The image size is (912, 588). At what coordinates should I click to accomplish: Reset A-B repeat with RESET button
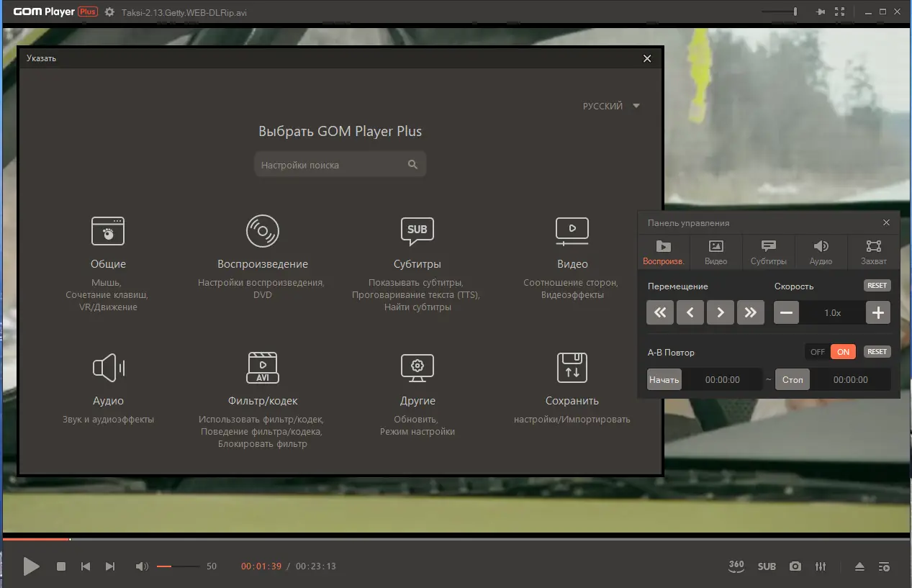click(877, 352)
